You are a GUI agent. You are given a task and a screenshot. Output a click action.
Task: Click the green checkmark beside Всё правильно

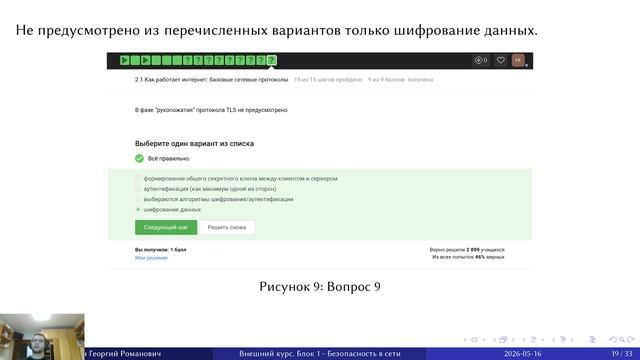[140, 158]
